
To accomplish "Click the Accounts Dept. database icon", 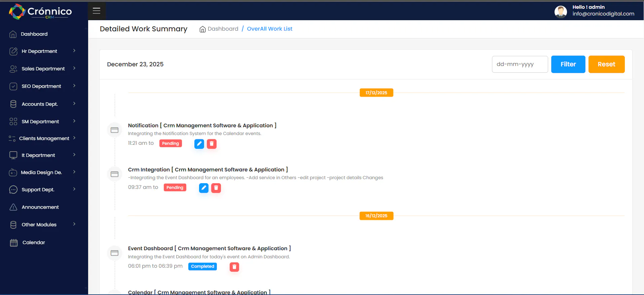I will pos(13,104).
